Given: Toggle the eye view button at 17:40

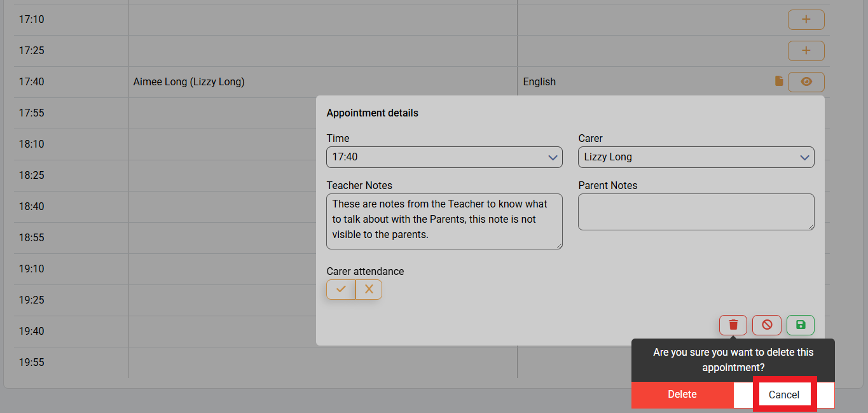Looking at the screenshot, I should pyautogui.click(x=806, y=82).
